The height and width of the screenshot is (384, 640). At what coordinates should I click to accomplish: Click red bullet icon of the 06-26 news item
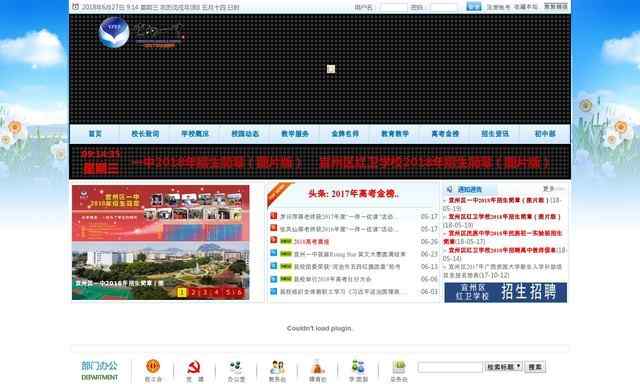point(274,240)
